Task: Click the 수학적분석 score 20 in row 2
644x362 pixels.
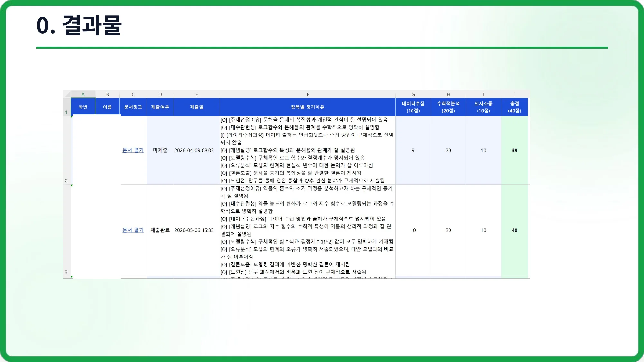Action: [448, 150]
